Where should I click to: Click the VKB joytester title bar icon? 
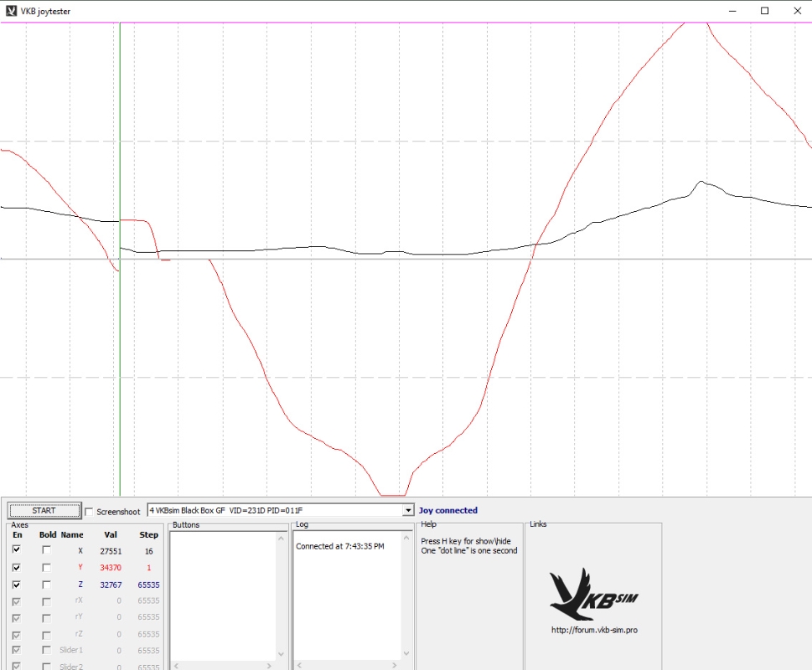[10, 11]
